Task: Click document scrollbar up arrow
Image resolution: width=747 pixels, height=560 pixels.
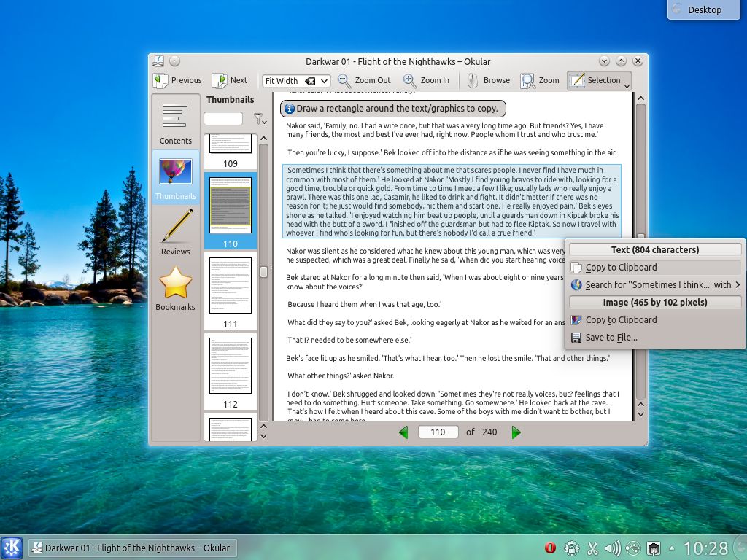Action: click(x=640, y=98)
